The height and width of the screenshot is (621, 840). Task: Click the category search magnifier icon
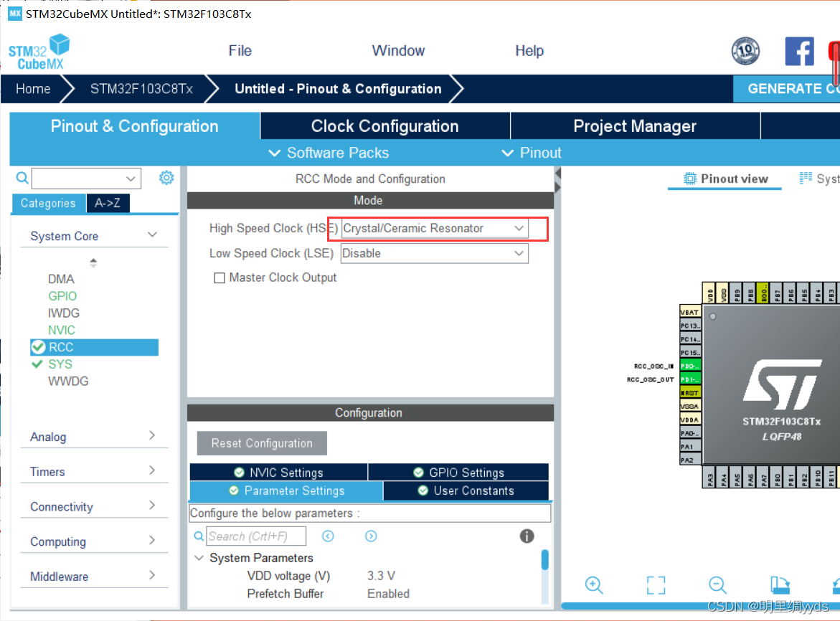point(22,178)
